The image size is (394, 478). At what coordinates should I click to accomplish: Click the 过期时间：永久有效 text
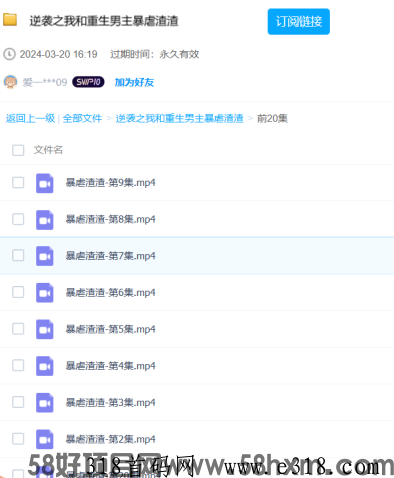[155, 54]
